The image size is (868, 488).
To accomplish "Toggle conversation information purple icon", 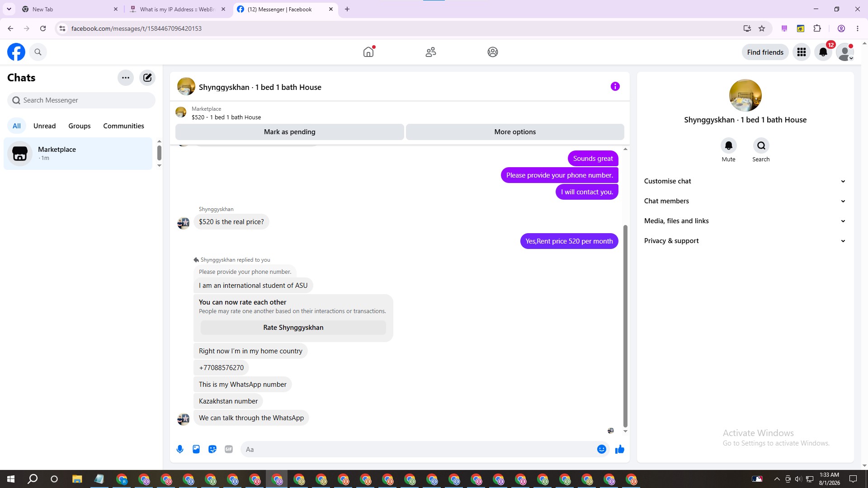I will point(615,86).
